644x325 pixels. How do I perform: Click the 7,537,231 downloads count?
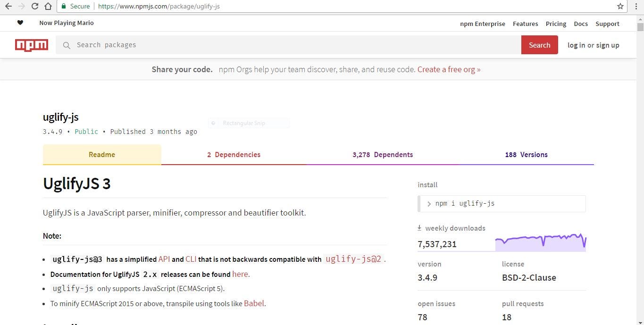[x=437, y=244]
